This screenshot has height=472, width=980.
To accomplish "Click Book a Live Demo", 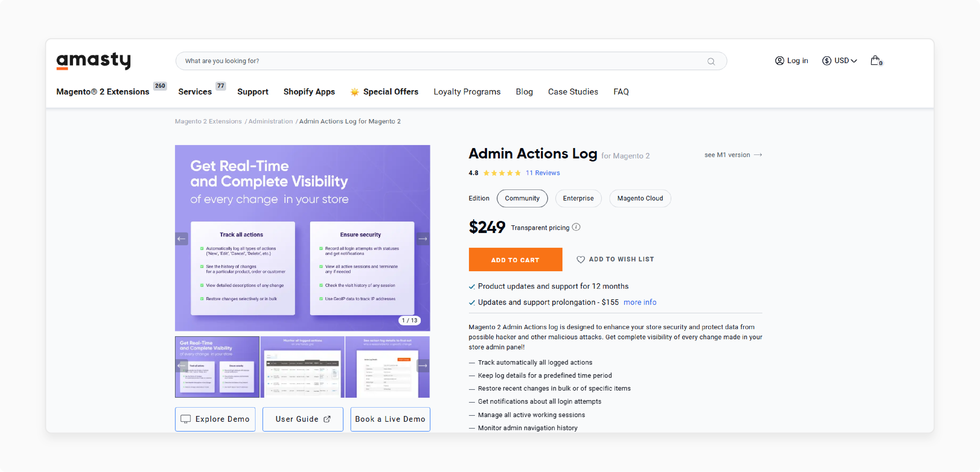I will [x=390, y=419].
